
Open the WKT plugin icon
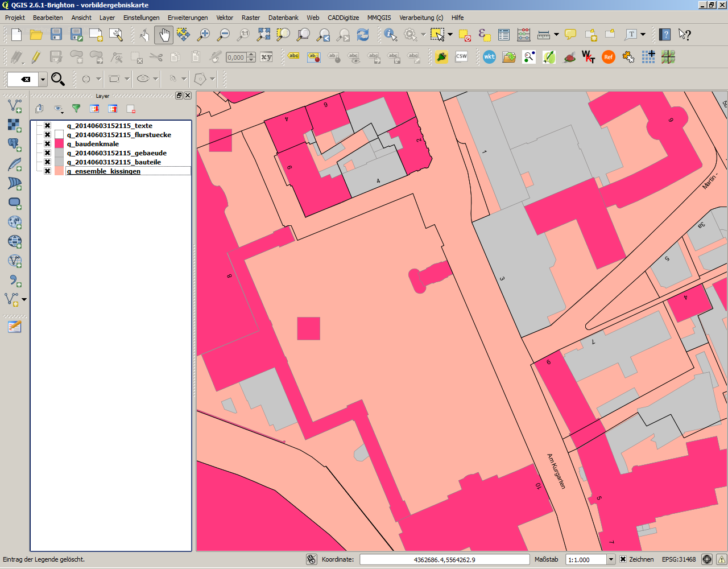(489, 57)
